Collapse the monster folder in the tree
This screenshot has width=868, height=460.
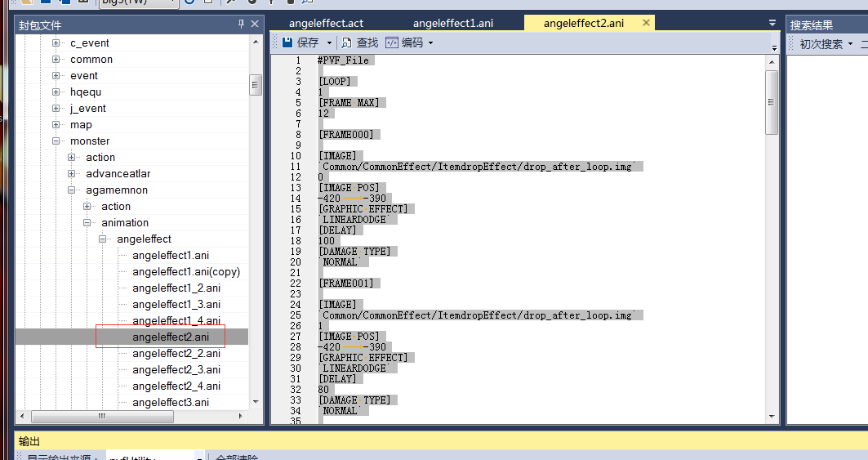click(x=56, y=141)
